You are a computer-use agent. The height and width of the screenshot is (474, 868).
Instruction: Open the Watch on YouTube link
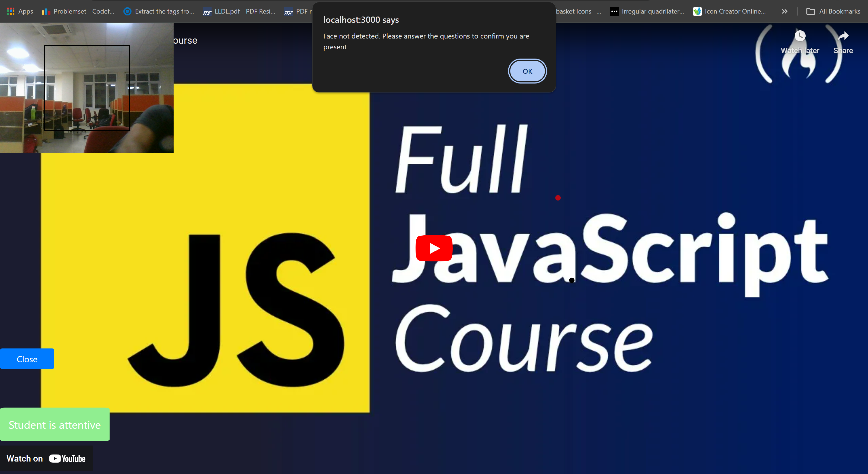point(46,459)
